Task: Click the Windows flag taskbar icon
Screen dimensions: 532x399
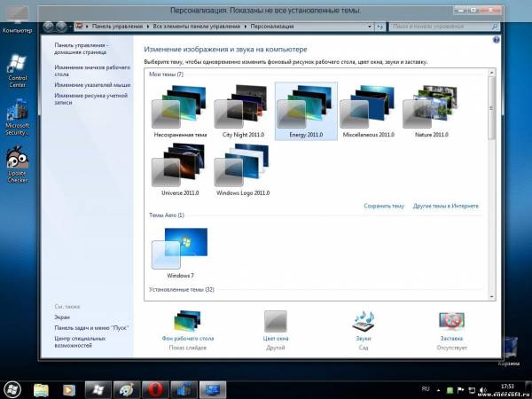Action: click(98, 390)
